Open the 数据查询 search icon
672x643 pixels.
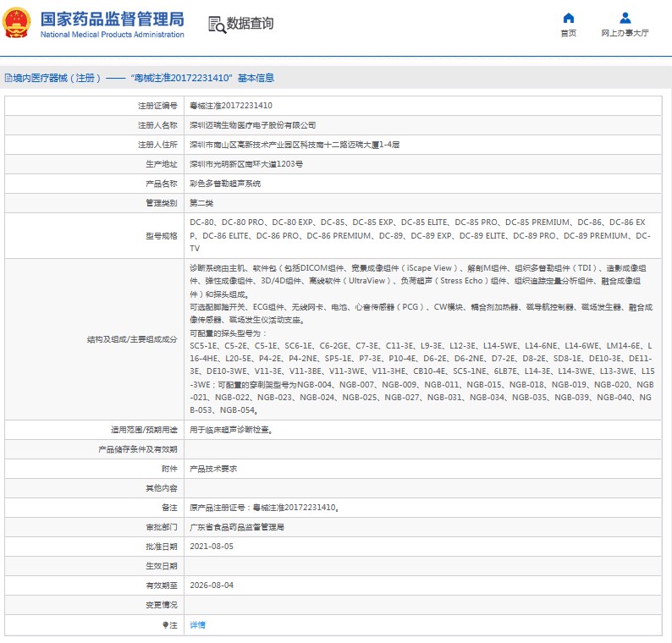(x=217, y=25)
